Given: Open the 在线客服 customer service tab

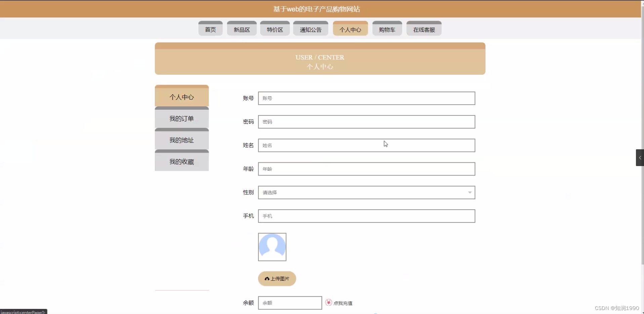Looking at the screenshot, I should (x=424, y=30).
